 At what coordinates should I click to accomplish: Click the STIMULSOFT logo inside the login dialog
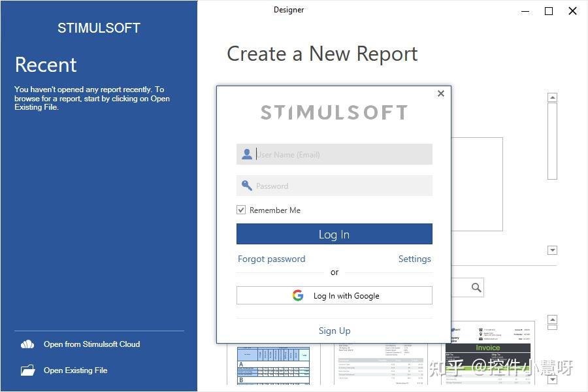(x=334, y=112)
